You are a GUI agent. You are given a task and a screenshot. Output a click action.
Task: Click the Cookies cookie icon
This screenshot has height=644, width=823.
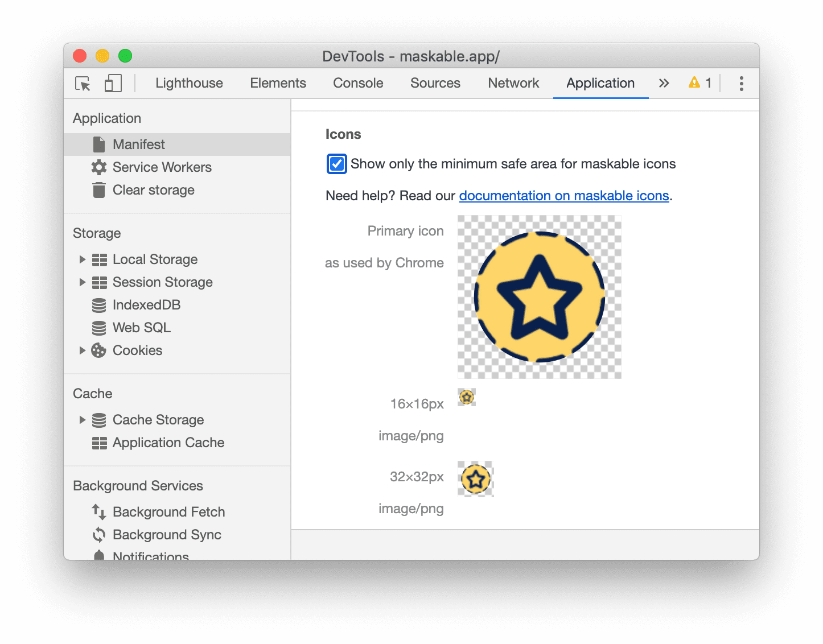coord(99,350)
